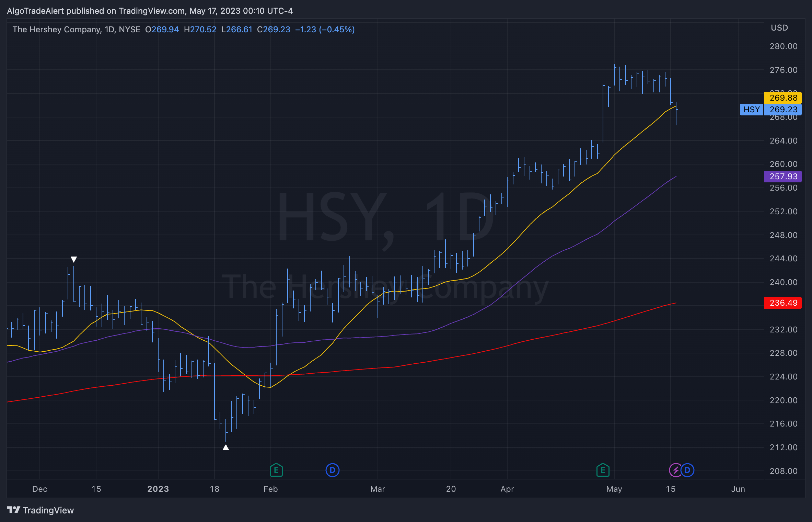This screenshot has width=812, height=522.
Task: Click the 224.00 price axis label
Action: (784, 377)
